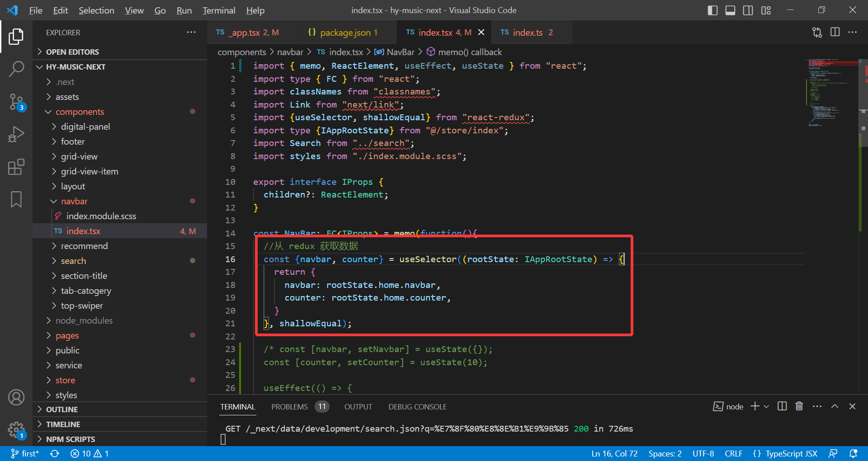Open index.module.scss in the explorer

click(120, 216)
